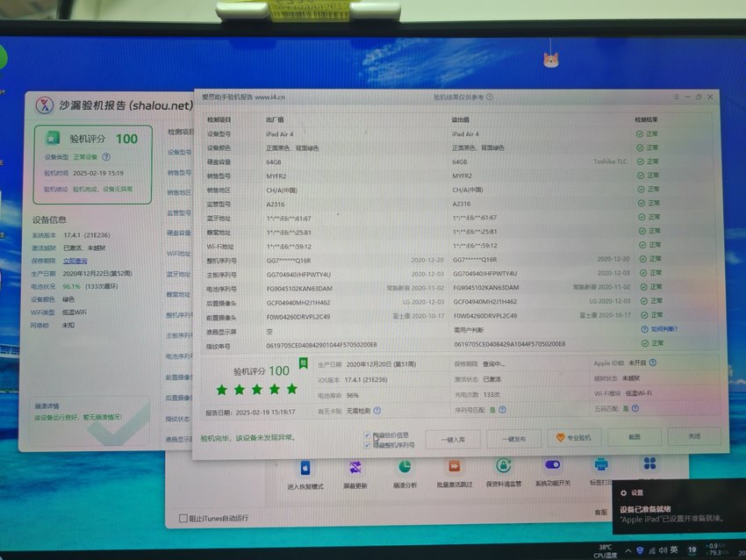Viewport: 746px width, 560px height.
Task: Click the volume speaker icon in the system tray
Action: coord(663,550)
